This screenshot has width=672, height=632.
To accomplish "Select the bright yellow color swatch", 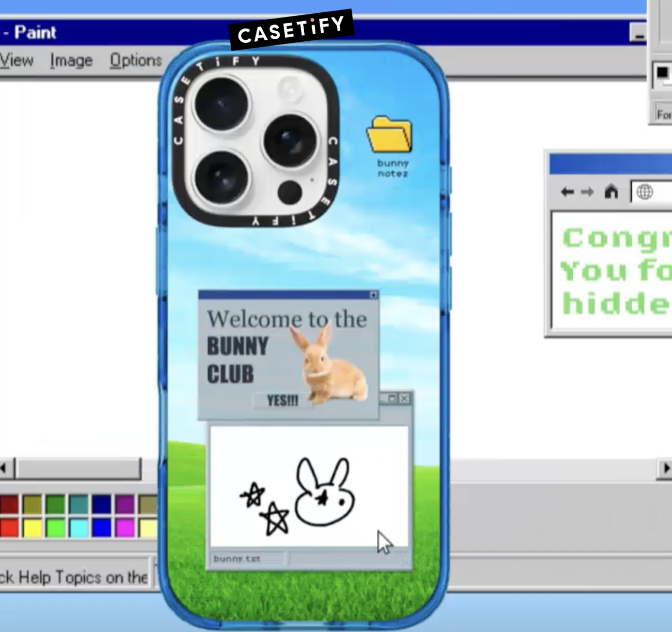I will click(32, 528).
